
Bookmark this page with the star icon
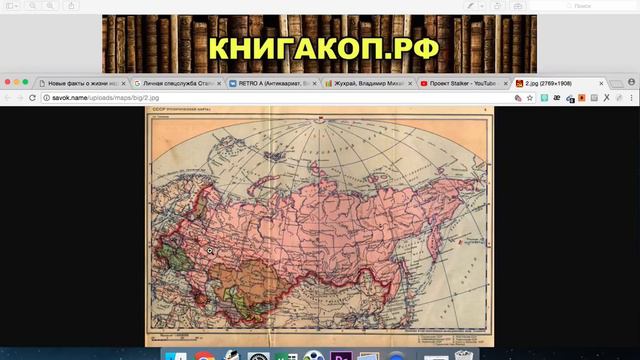coord(530,98)
